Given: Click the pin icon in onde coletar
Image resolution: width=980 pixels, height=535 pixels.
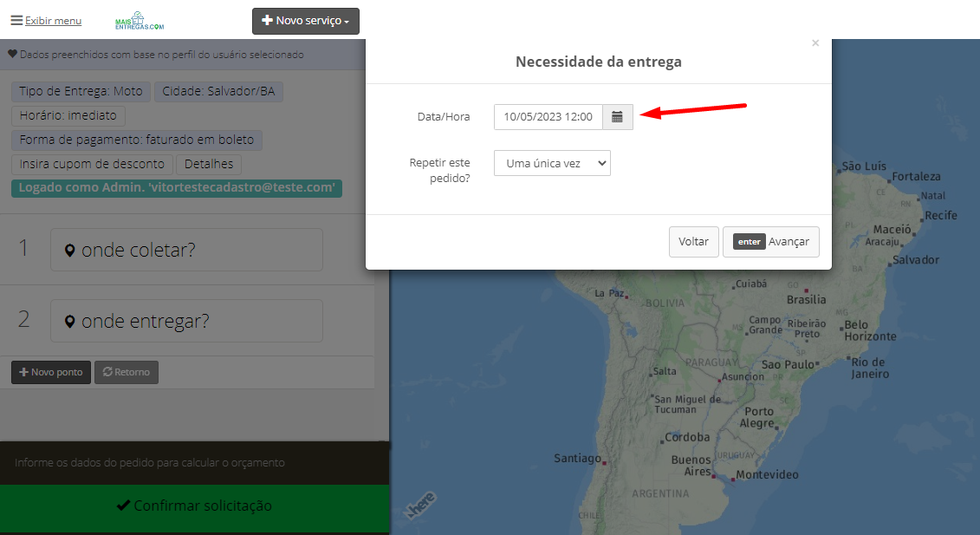Looking at the screenshot, I should (x=70, y=251).
